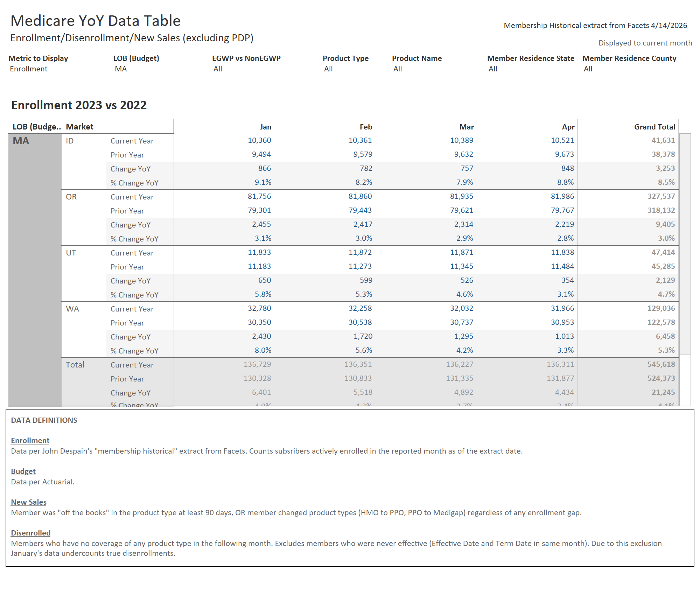
Task: Click the underlined New Sales heading
Action: [28, 502]
